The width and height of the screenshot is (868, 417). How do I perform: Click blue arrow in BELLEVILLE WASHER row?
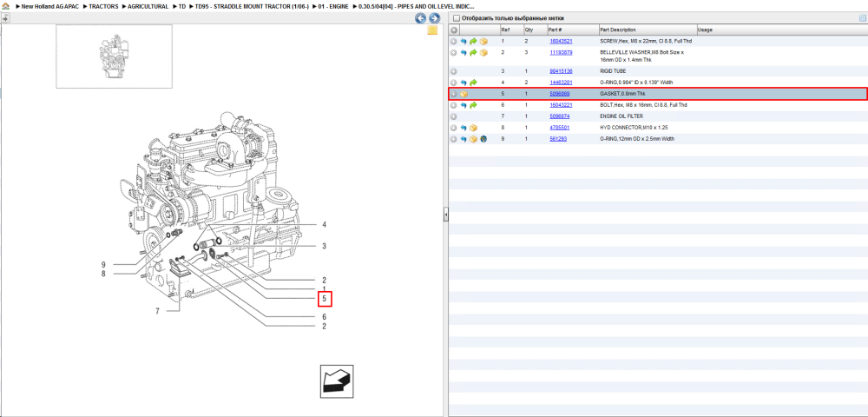[x=464, y=53]
